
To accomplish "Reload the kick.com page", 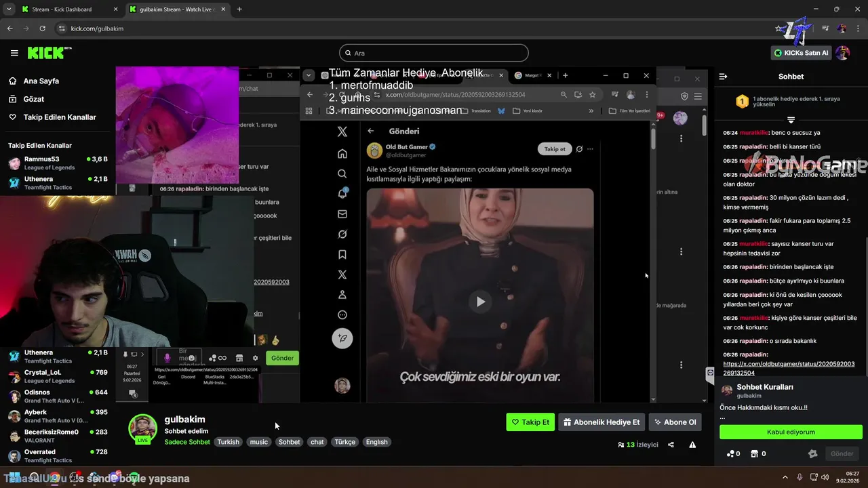I will [42, 28].
